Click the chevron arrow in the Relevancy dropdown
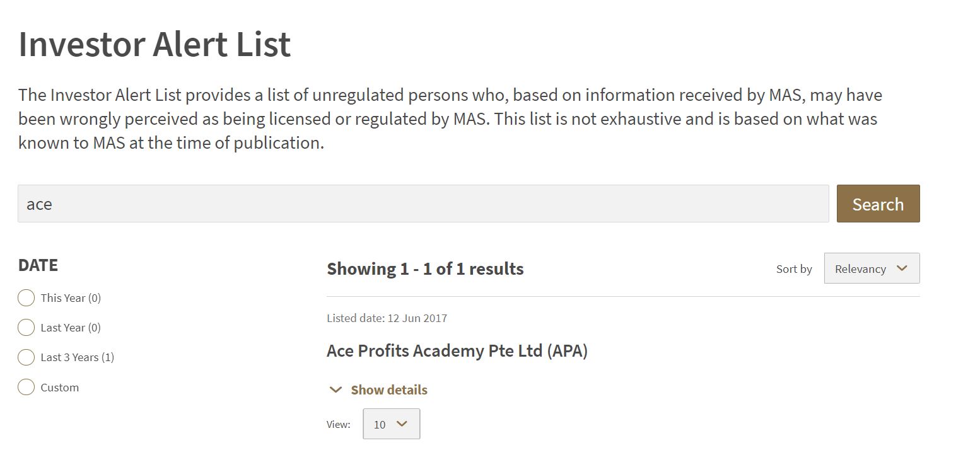 tap(902, 268)
